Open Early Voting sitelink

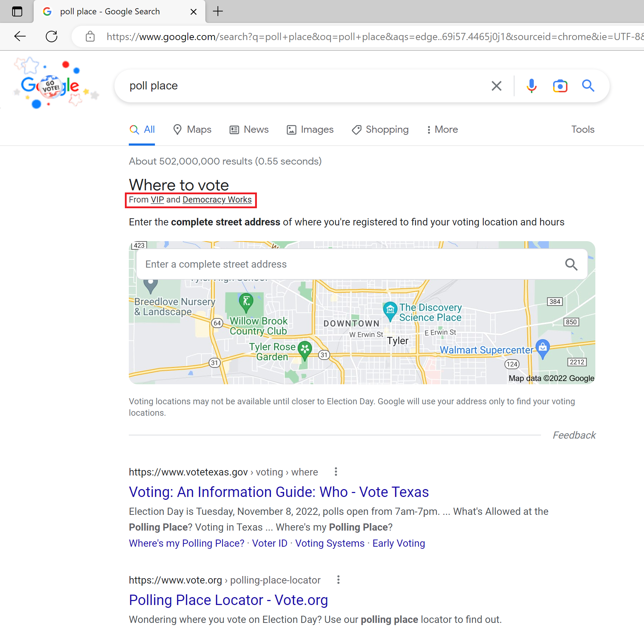point(399,543)
